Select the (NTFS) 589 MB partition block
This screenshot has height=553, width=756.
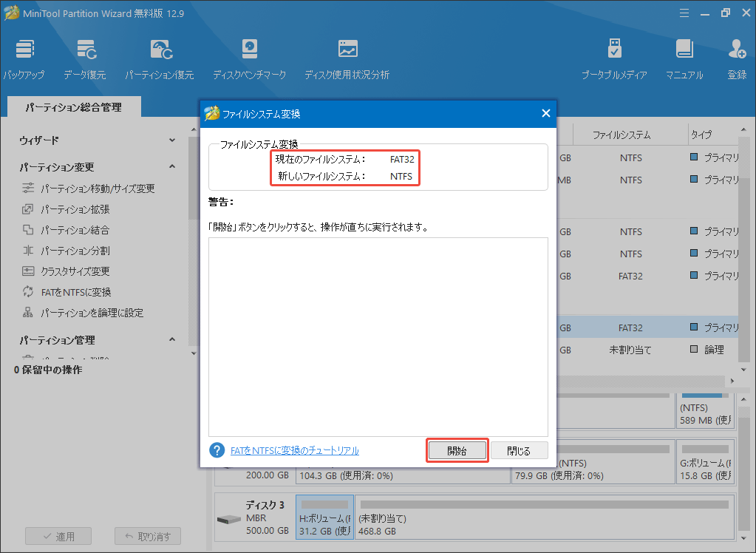pyautogui.click(x=705, y=410)
